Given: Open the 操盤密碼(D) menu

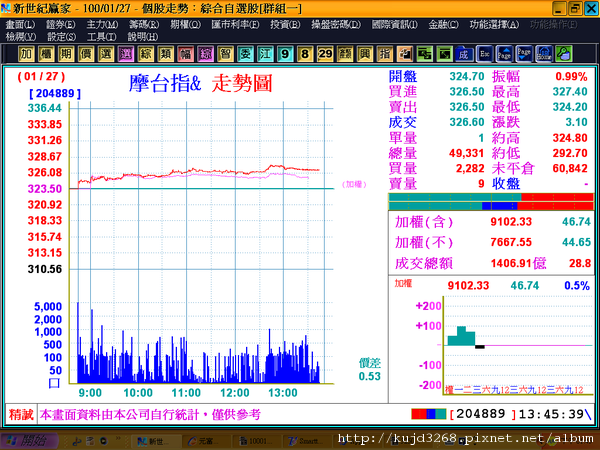Looking at the screenshot, I should 336,25.
